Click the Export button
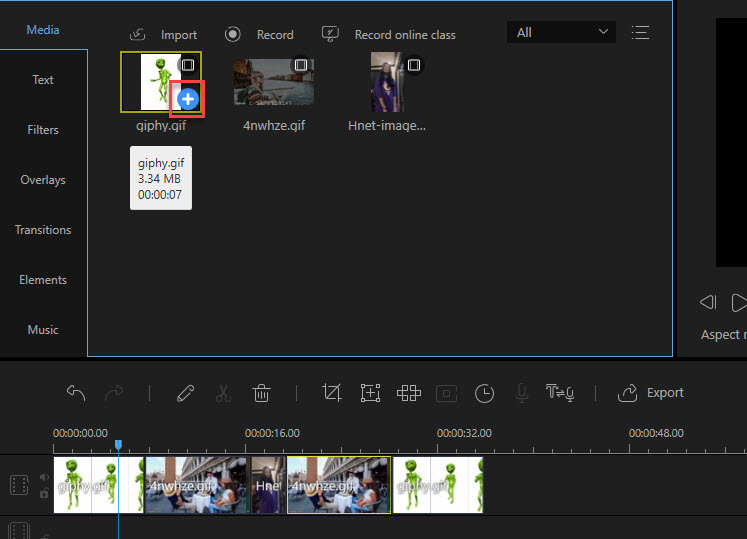Image resolution: width=747 pixels, height=539 pixels. coord(651,393)
